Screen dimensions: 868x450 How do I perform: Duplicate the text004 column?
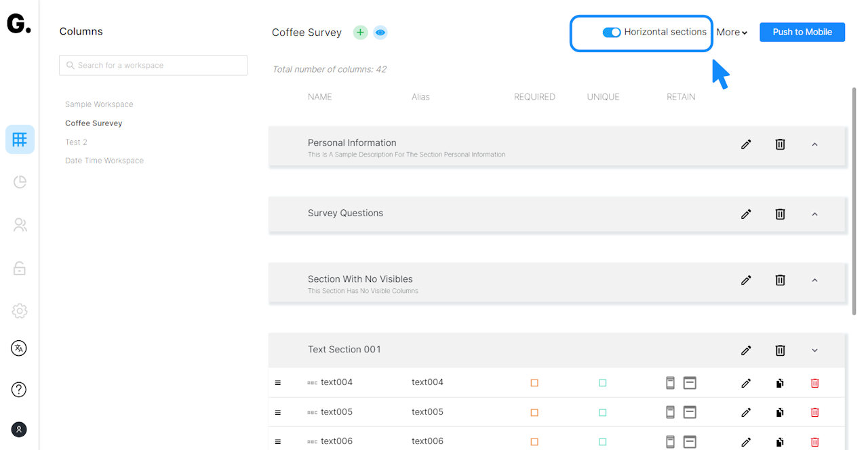coord(780,383)
